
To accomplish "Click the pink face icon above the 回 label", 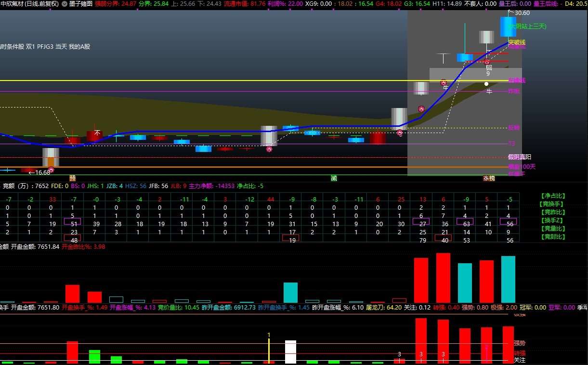I will [487, 62].
